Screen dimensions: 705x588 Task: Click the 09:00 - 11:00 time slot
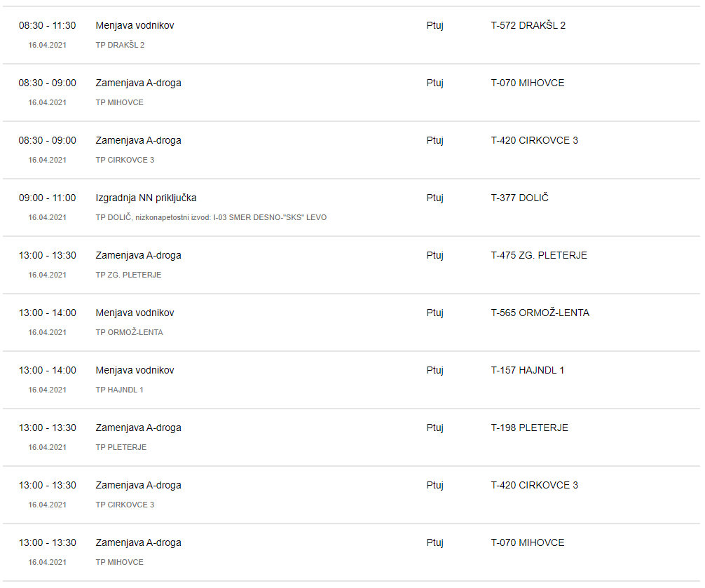coord(47,198)
